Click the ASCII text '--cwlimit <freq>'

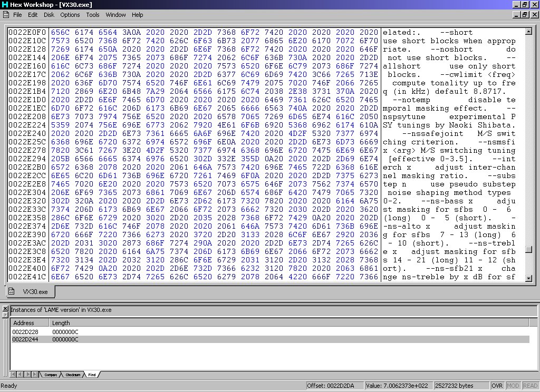478,74
